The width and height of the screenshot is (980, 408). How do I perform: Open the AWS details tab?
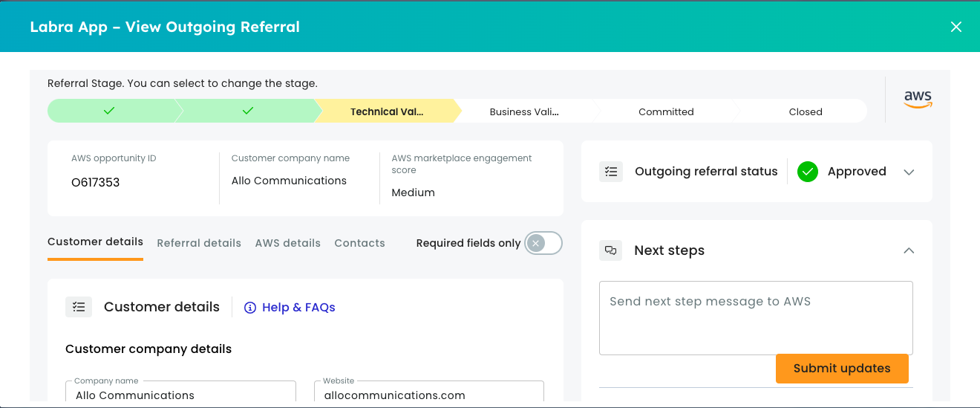[287, 243]
